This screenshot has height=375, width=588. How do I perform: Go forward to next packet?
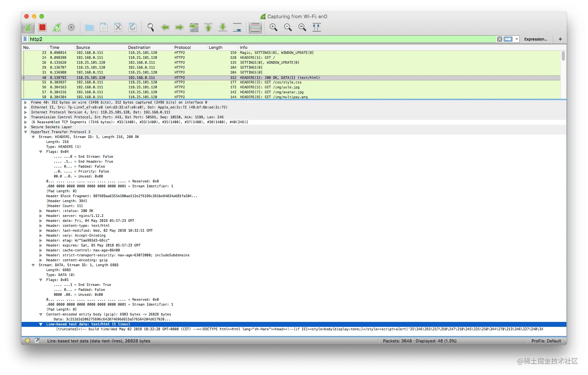180,27
